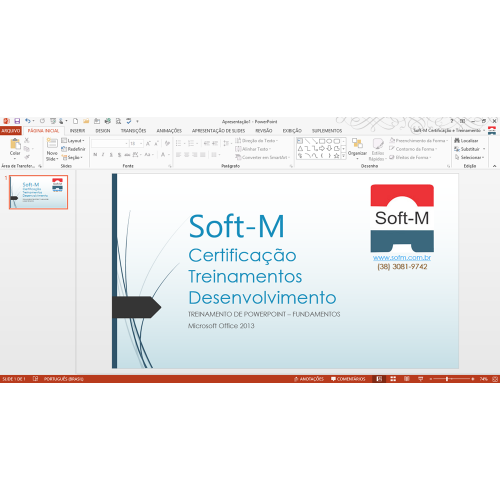Click the Redefinir reset button
Image resolution: width=500 pixels, height=500 pixels.
click(73, 149)
